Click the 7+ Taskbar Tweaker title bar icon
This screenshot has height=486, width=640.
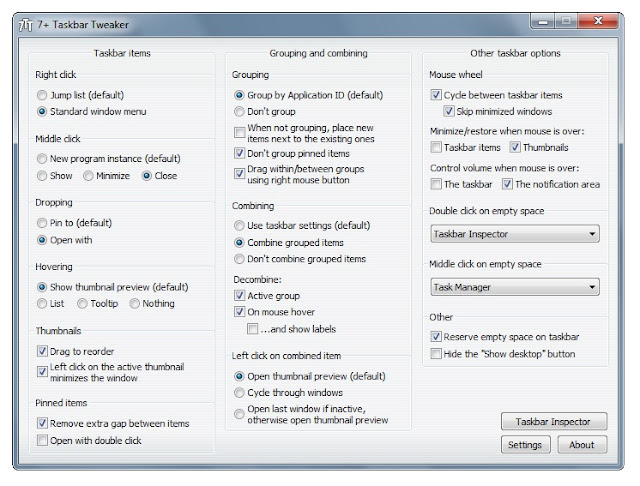[26, 25]
